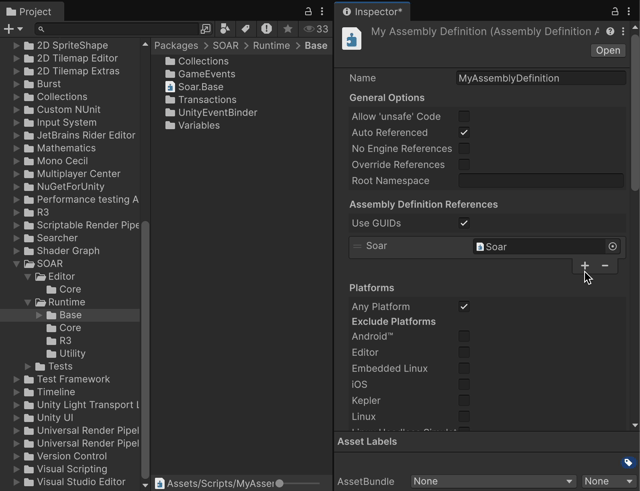Open search in Unity Search window icon
640x491 pixels.
coord(205,29)
